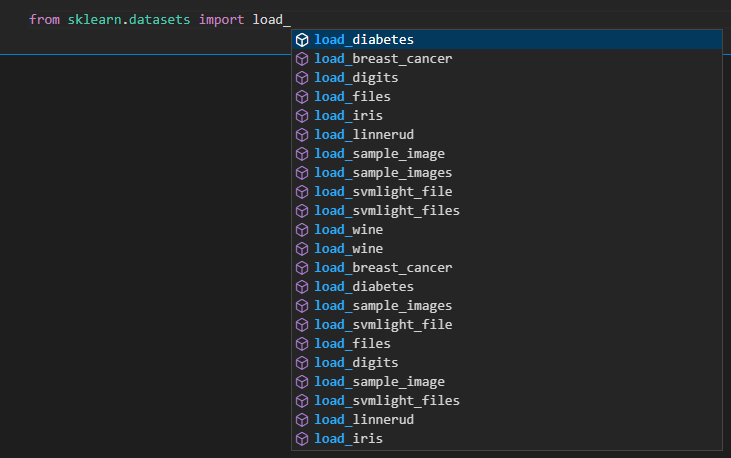Click cube icon of the upper load_wine entry

(302, 230)
